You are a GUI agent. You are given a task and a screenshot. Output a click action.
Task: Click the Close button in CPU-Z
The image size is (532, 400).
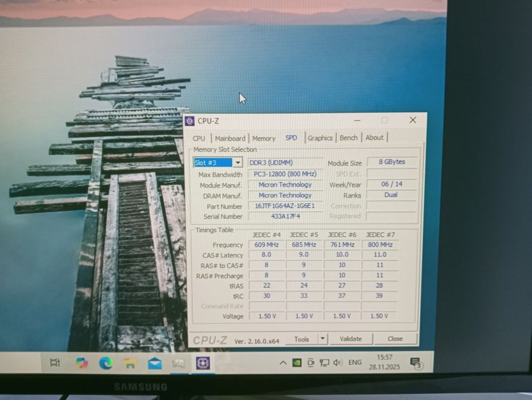tap(395, 338)
